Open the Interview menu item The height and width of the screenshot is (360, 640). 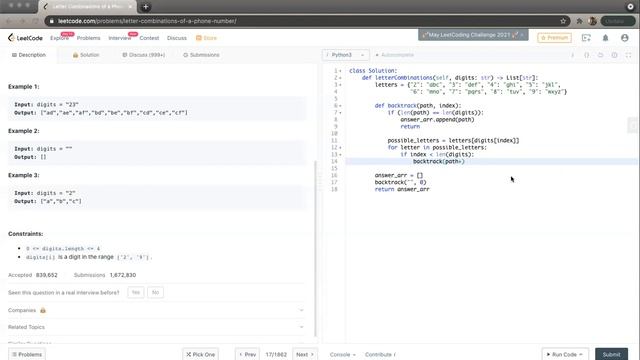click(x=120, y=38)
